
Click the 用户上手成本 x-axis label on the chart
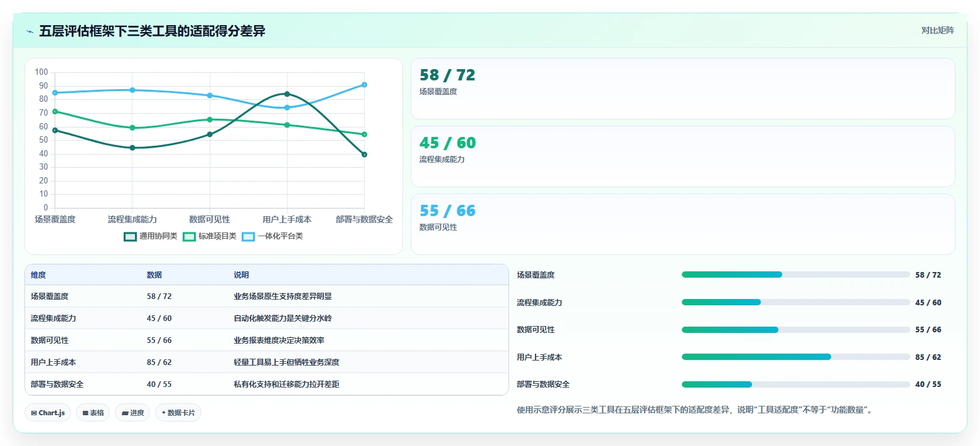point(287,219)
